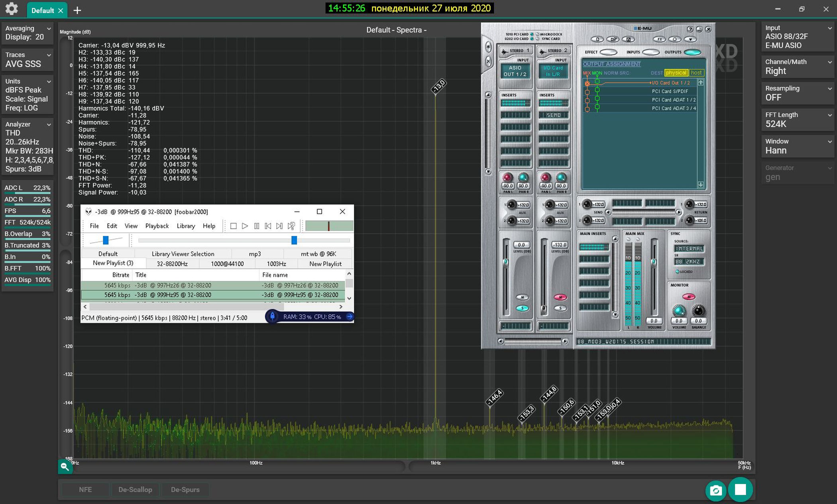
Task: Mute the Stereo 1 strip with M button
Action: 522,297
